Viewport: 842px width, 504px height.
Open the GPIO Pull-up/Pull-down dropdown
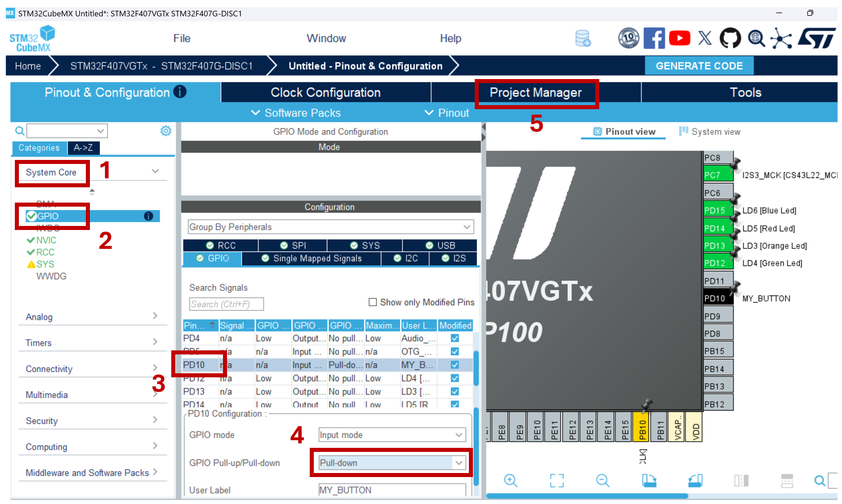pyautogui.click(x=392, y=463)
